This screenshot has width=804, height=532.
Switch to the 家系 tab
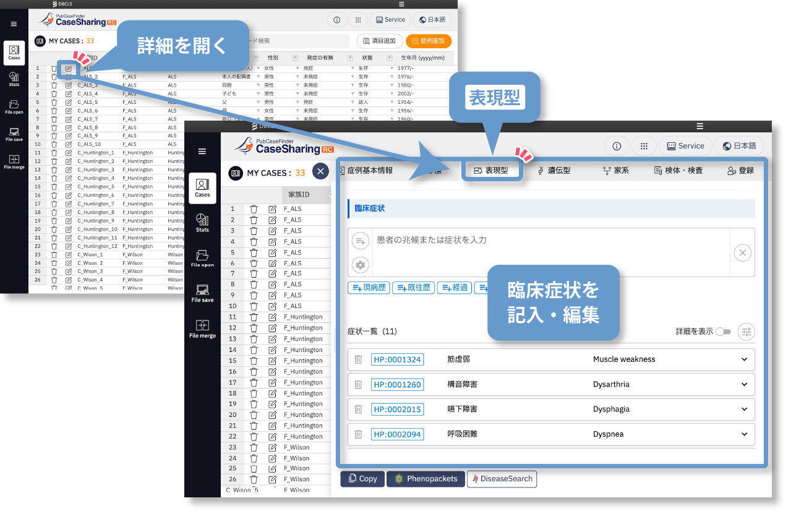pyautogui.click(x=615, y=170)
